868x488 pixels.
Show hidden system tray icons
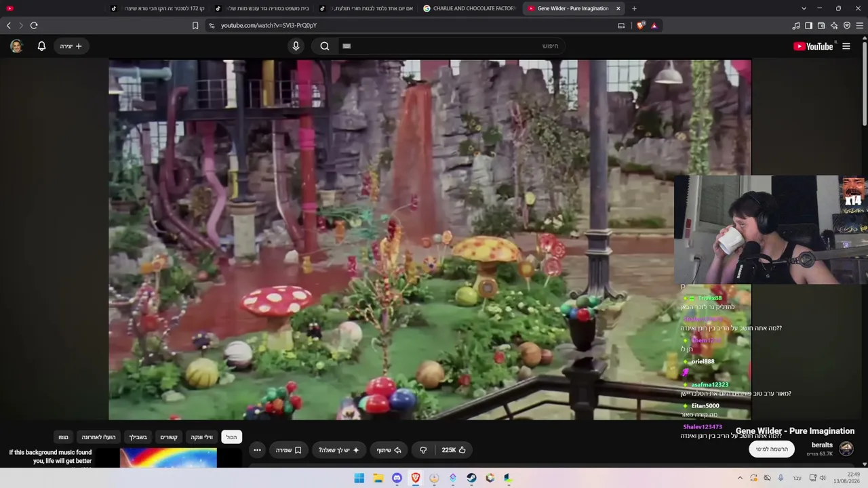(740, 478)
